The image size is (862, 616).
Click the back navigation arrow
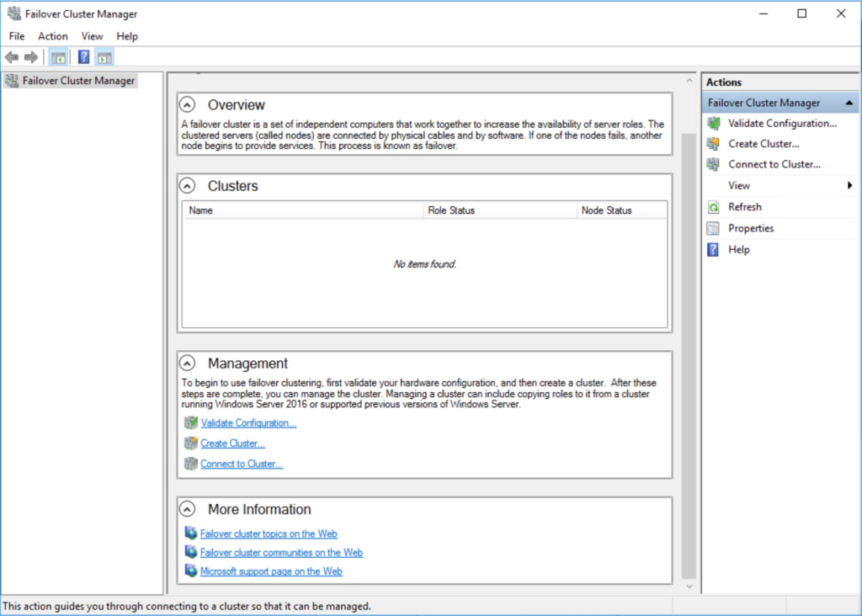point(11,56)
